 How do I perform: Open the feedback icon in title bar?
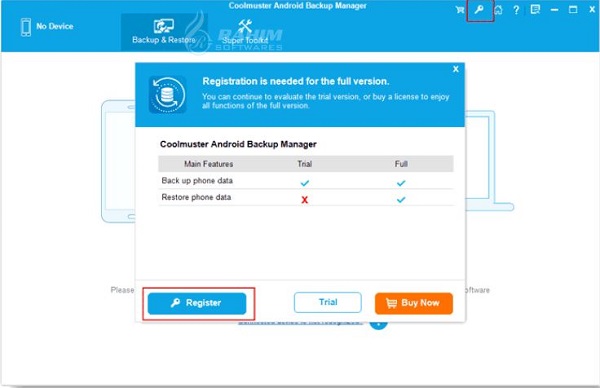[535, 10]
